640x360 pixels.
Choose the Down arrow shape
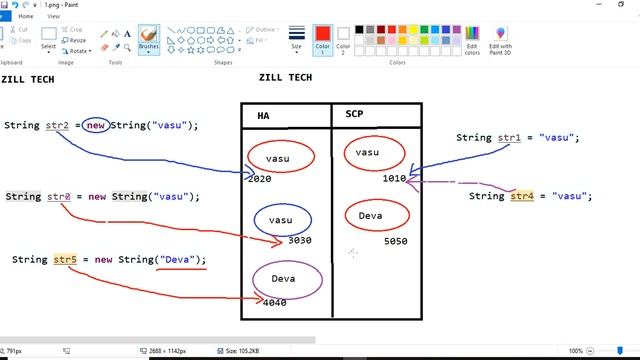[171, 50]
